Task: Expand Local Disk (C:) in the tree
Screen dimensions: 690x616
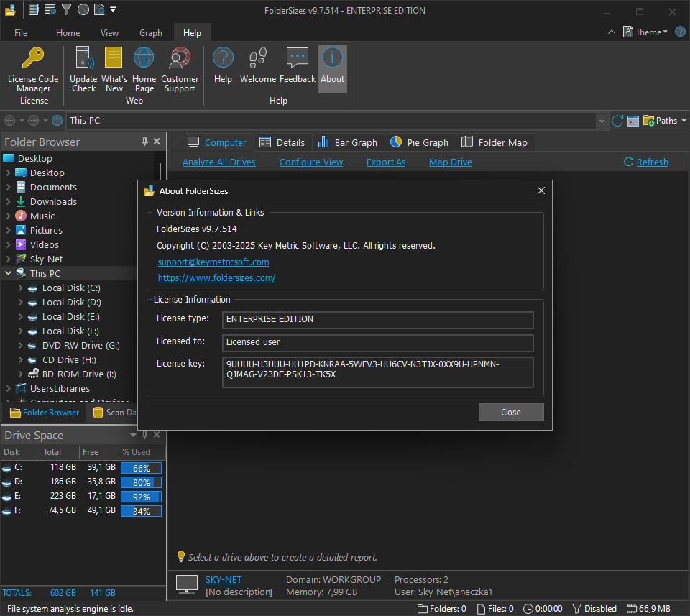Action: 20,288
